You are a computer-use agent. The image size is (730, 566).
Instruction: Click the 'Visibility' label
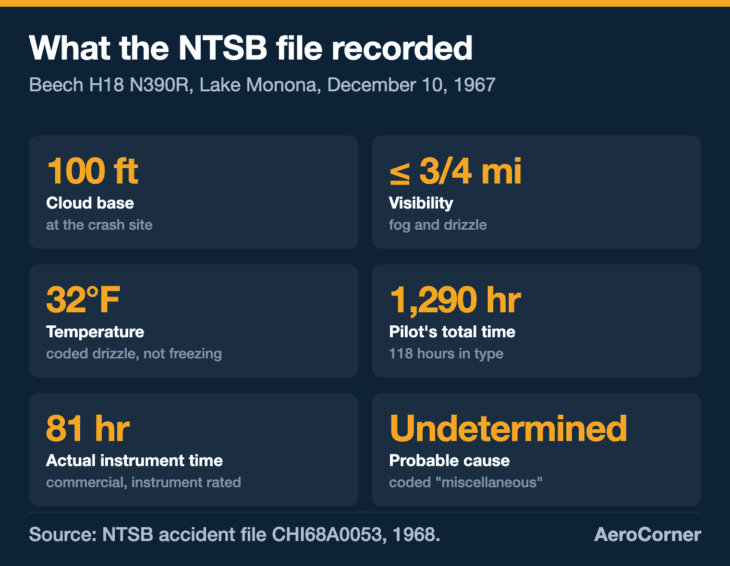click(x=421, y=203)
